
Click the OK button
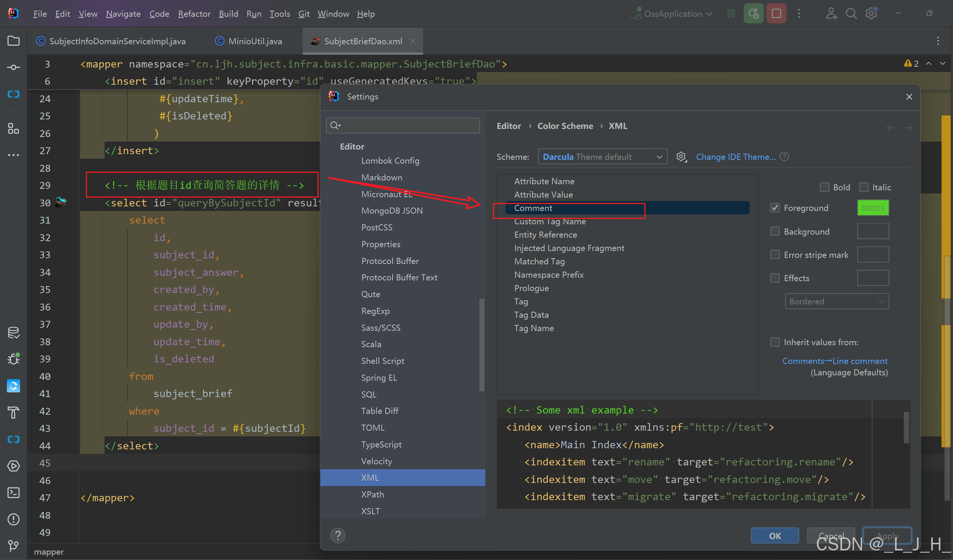click(x=774, y=536)
